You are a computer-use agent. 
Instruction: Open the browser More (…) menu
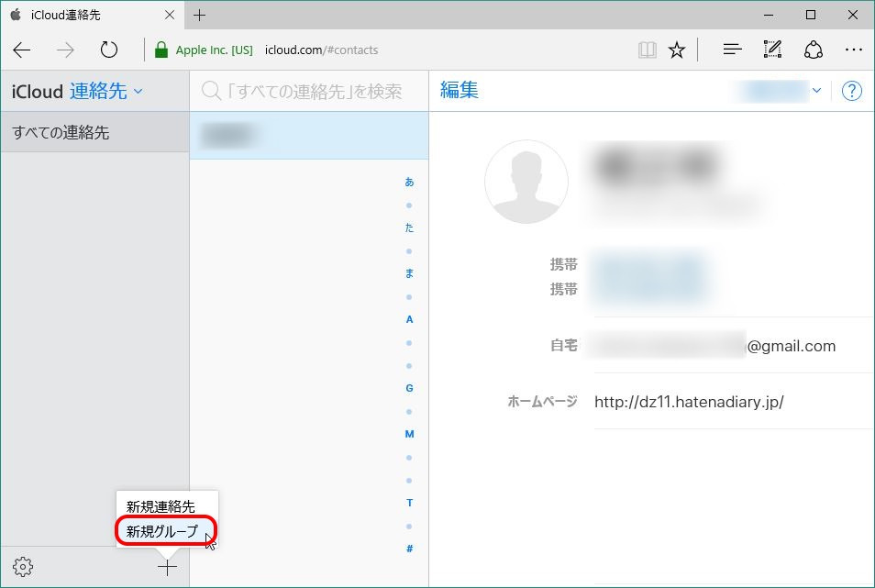[853, 50]
